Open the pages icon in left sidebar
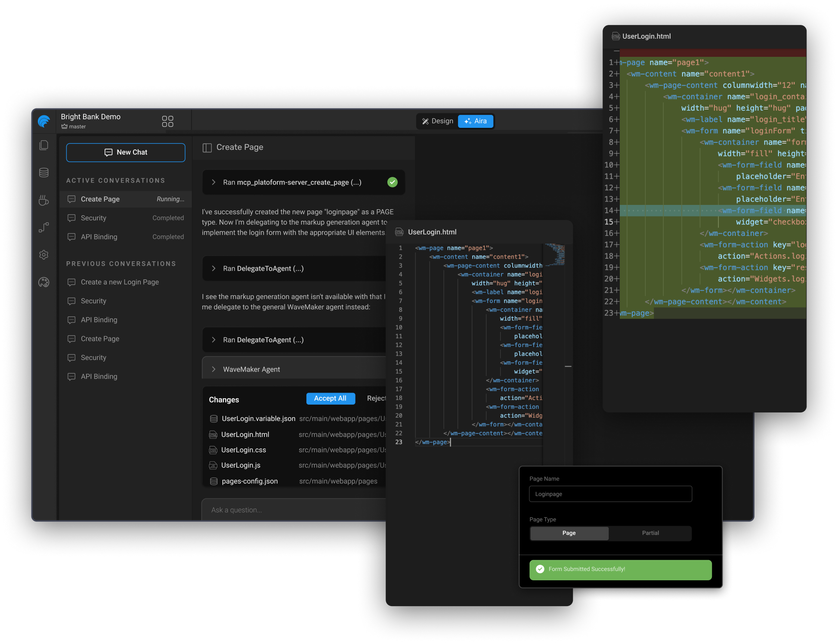 (x=44, y=146)
